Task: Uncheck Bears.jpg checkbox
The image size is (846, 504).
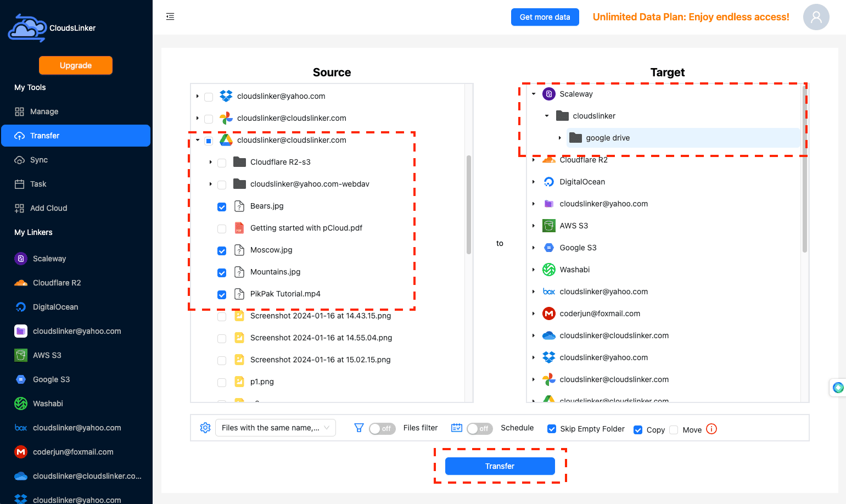Action: [222, 207]
